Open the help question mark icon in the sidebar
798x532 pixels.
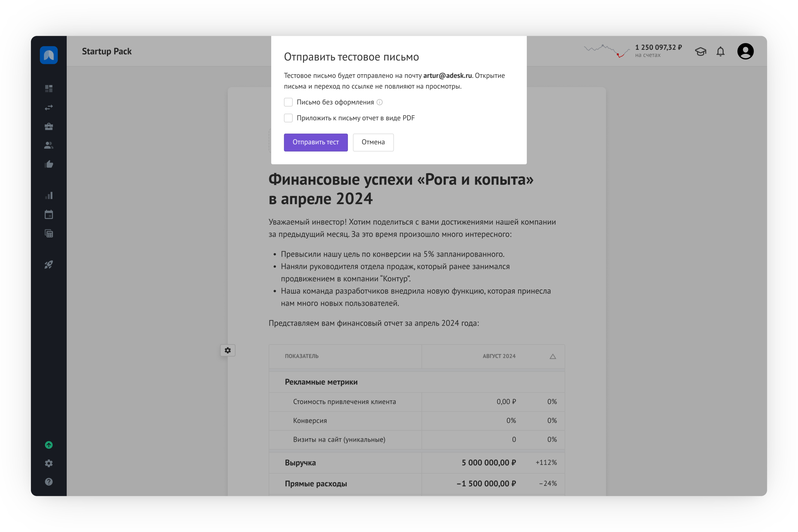(x=49, y=482)
